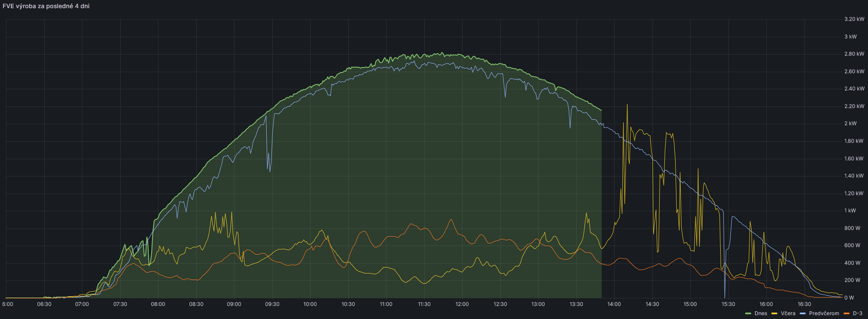Click the 1 kW y-axis label

click(850, 211)
